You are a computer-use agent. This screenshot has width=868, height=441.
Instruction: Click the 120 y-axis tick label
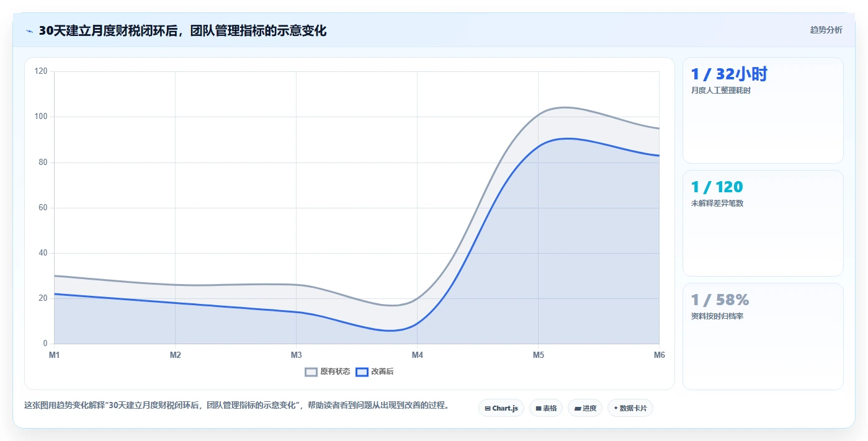click(x=41, y=71)
